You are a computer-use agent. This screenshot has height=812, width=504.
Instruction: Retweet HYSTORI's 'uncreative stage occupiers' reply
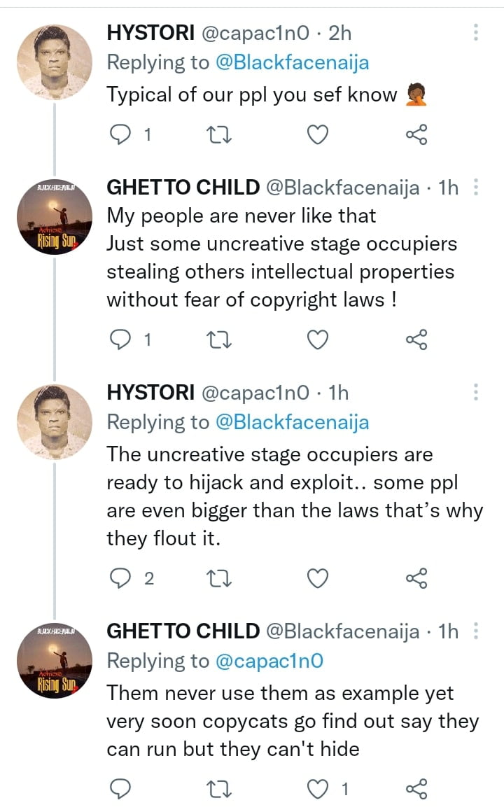220,578
